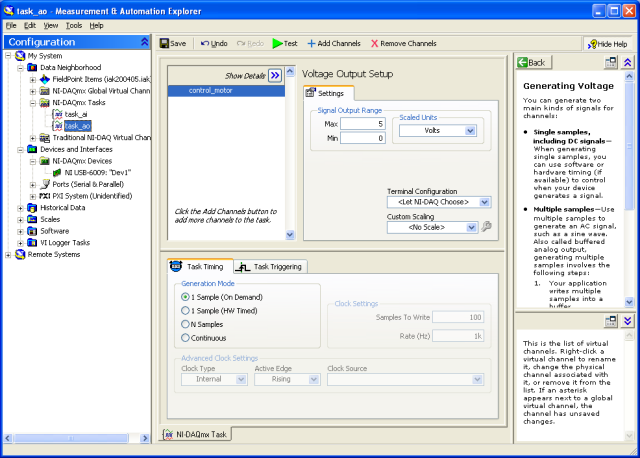Select Scales tree item
640x458 pixels.
(x=50, y=219)
